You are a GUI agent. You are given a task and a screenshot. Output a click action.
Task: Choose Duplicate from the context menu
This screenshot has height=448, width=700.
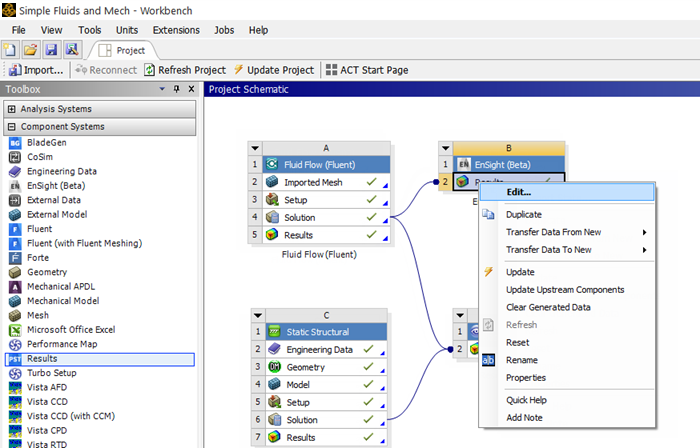click(x=567, y=215)
